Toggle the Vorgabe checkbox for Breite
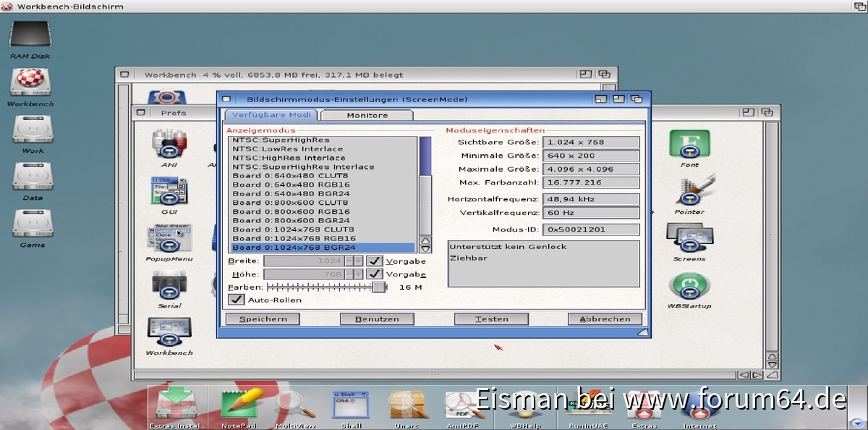Screen dimensions: 868x430 (374, 261)
